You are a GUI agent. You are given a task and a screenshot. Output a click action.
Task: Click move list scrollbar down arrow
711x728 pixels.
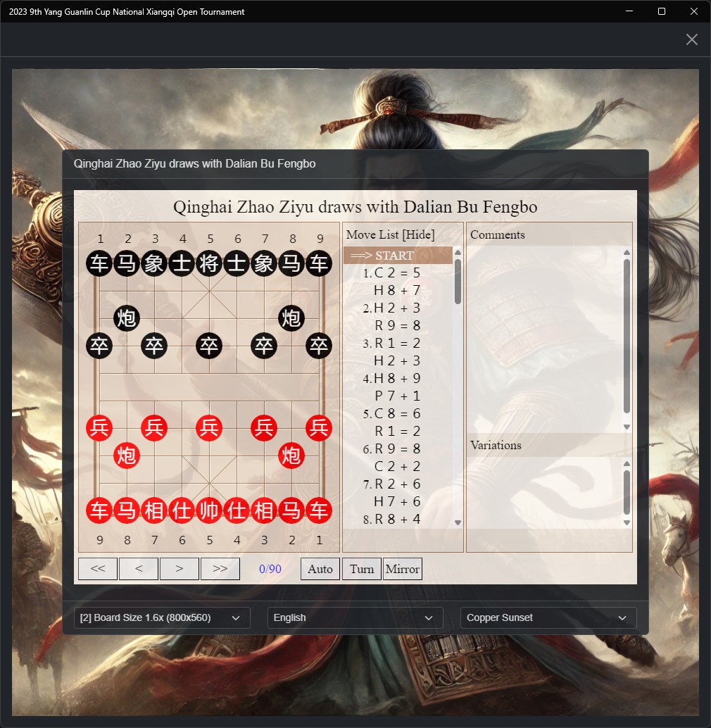(x=458, y=523)
